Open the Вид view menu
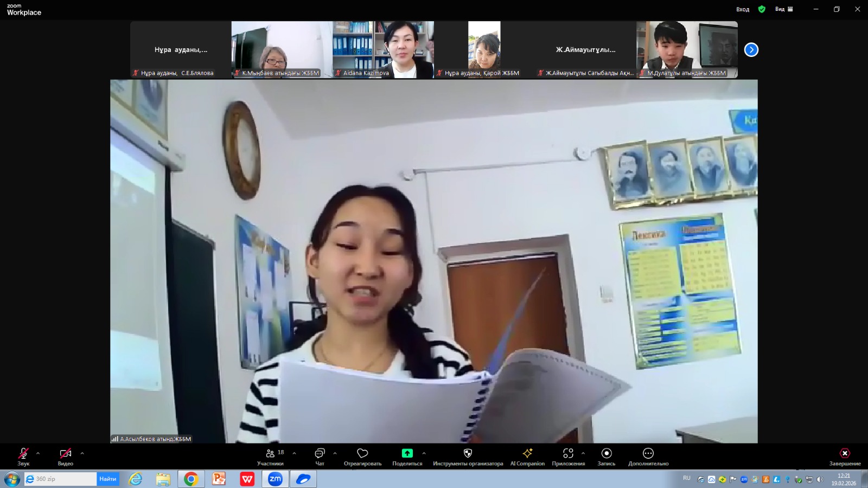Screen dimensions: 868x488 784,9
